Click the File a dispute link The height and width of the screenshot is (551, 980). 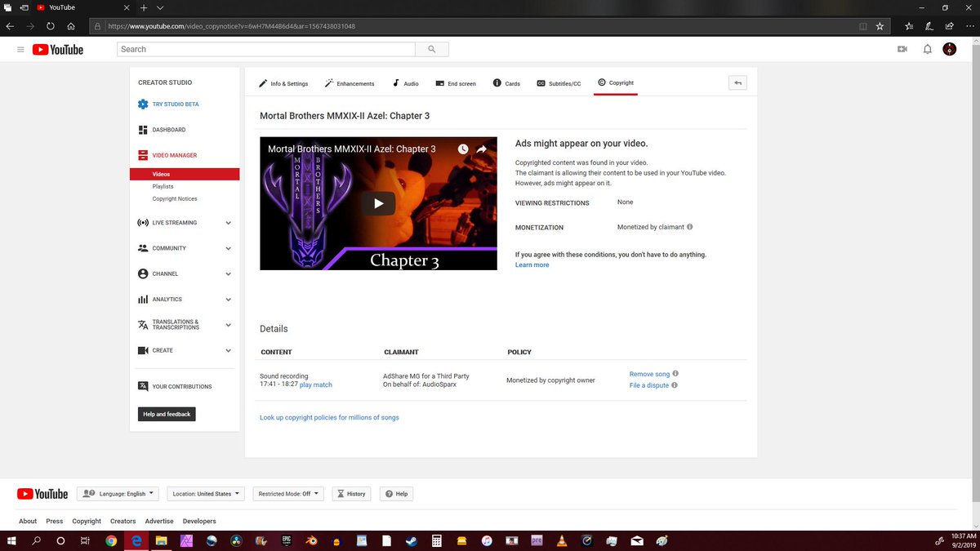pos(648,385)
